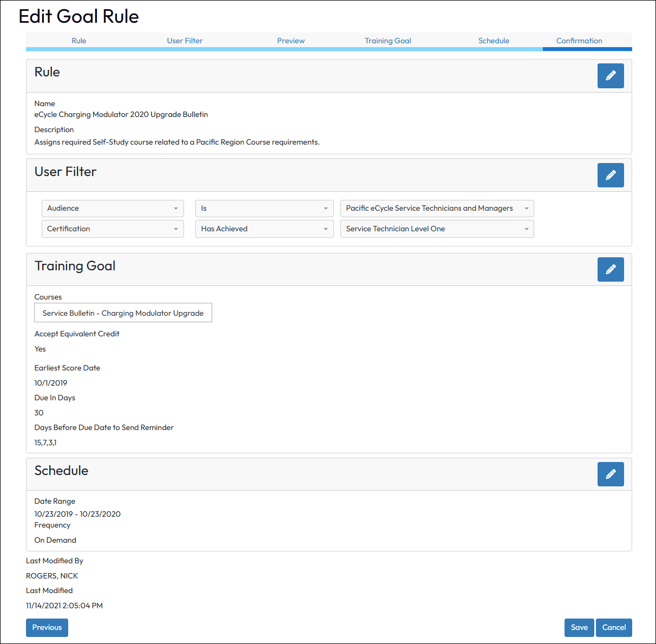
Task: Edit the Training Goal section via pencil
Action: click(610, 269)
